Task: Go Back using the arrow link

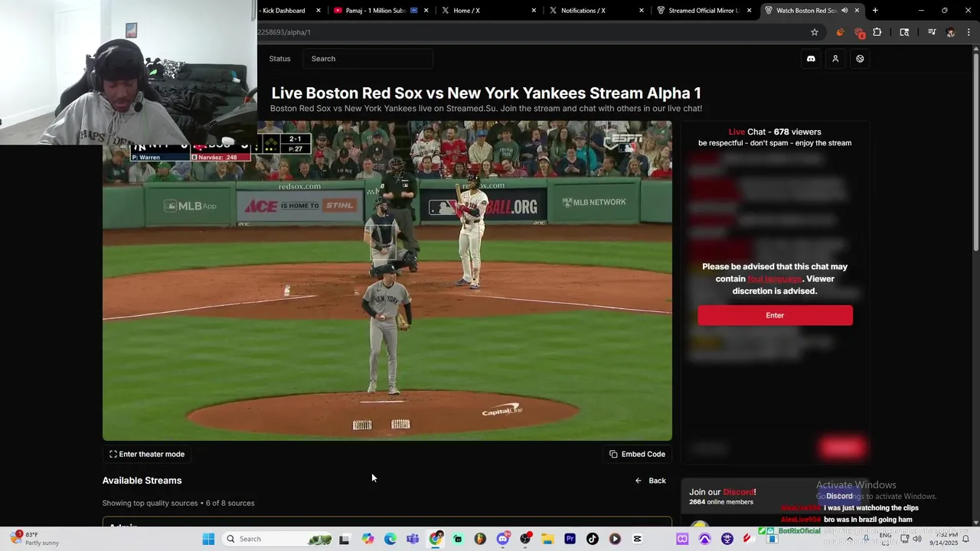Action: click(651, 481)
